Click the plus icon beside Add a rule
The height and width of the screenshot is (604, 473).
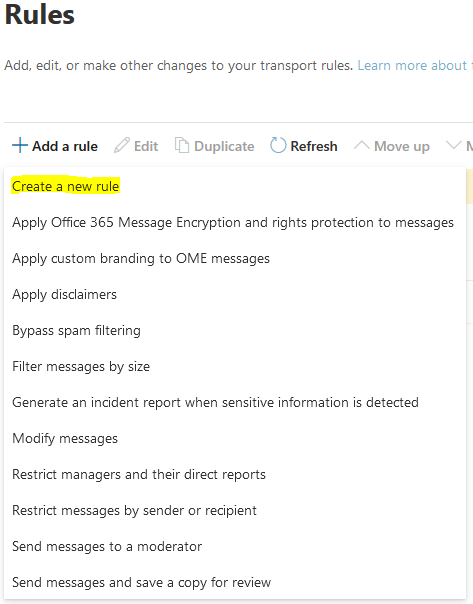click(20, 146)
